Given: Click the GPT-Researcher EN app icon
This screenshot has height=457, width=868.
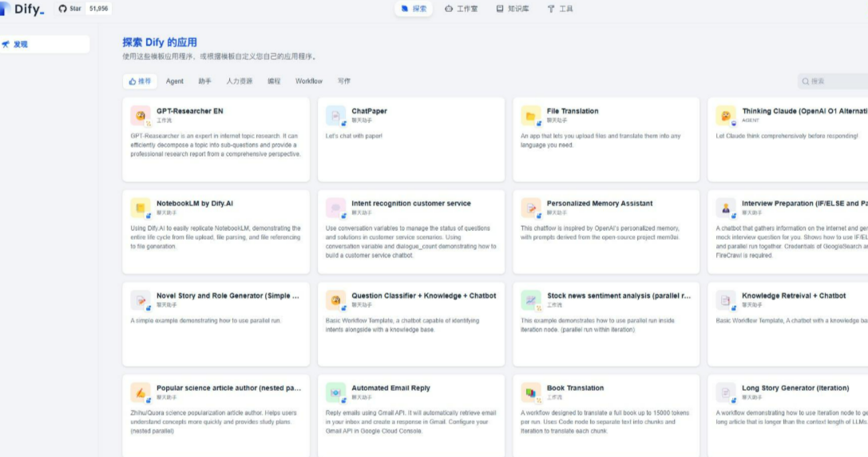Looking at the screenshot, I should coord(141,115).
